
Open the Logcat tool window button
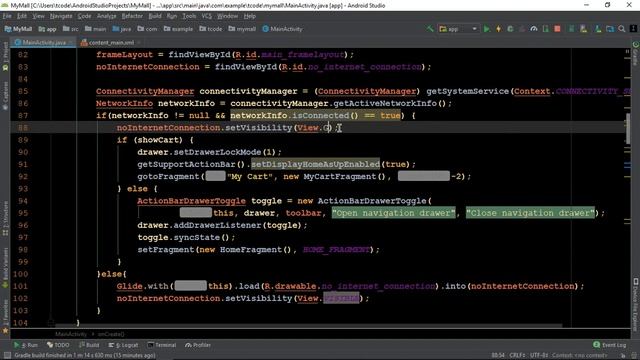pos(123,345)
